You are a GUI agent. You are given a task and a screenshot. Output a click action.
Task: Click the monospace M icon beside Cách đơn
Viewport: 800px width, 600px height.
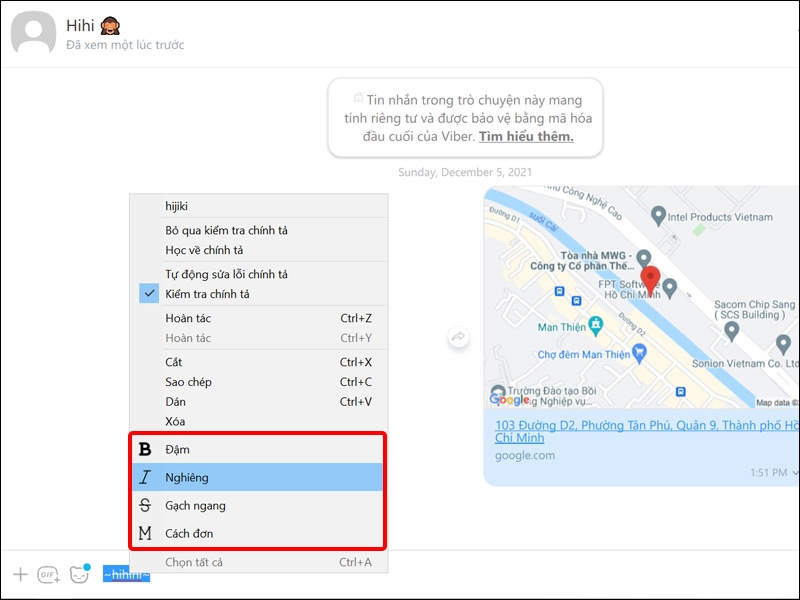[x=145, y=533]
